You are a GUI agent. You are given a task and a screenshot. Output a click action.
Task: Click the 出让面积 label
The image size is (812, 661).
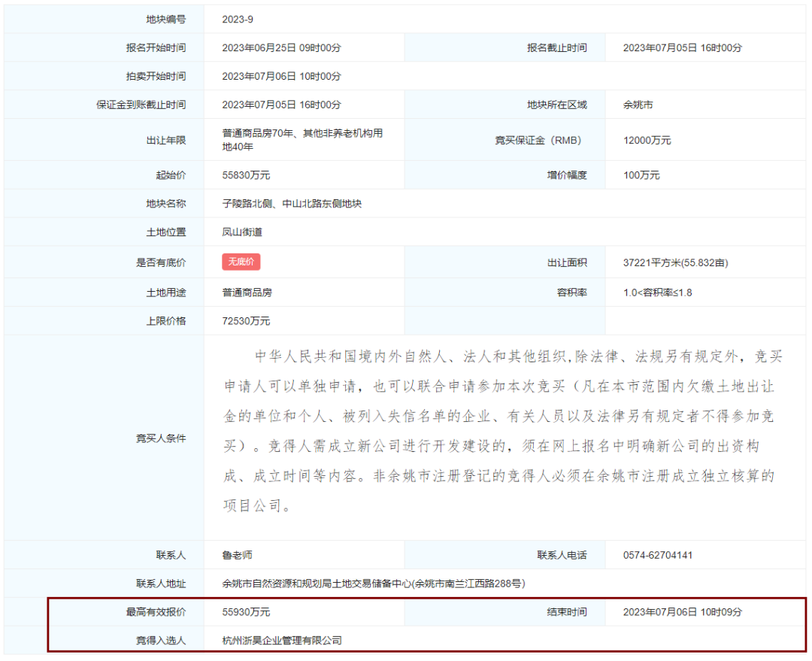(567, 262)
